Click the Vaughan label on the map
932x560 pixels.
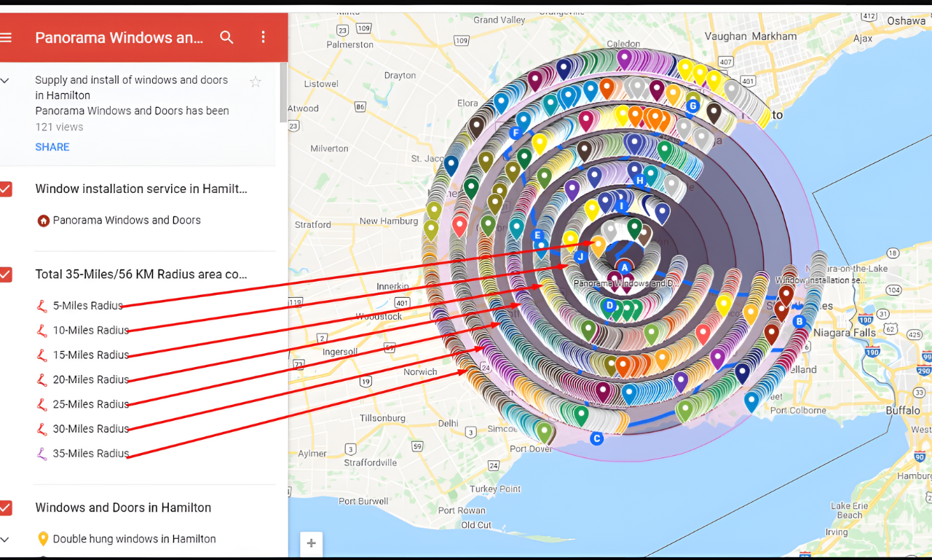point(726,36)
